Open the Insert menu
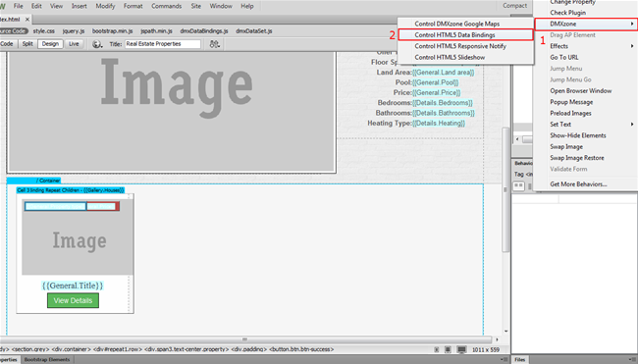Image resolution: width=638 pixels, height=364 pixels. [x=79, y=6]
